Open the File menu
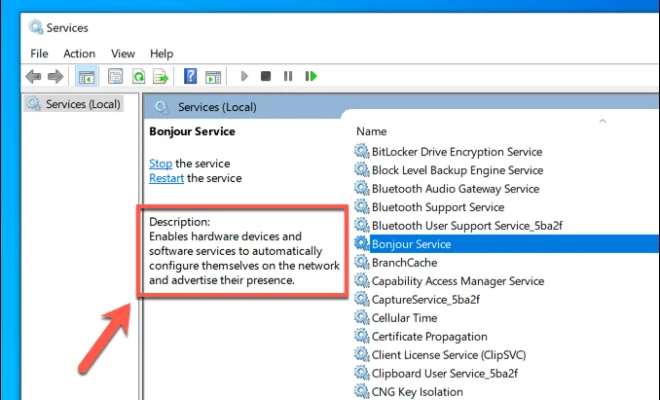The height and width of the screenshot is (400, 660). tap(39, 53)
